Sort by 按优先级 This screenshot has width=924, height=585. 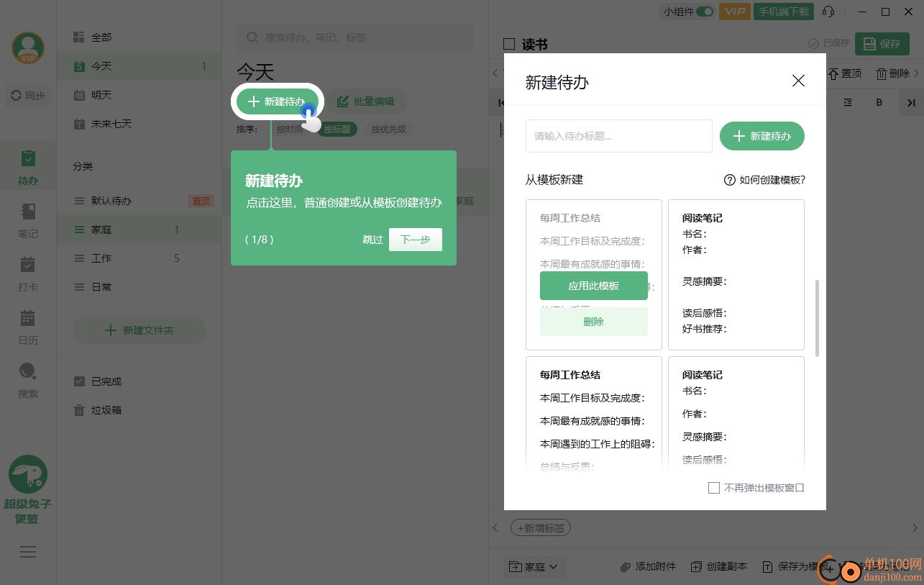(389, 130)
